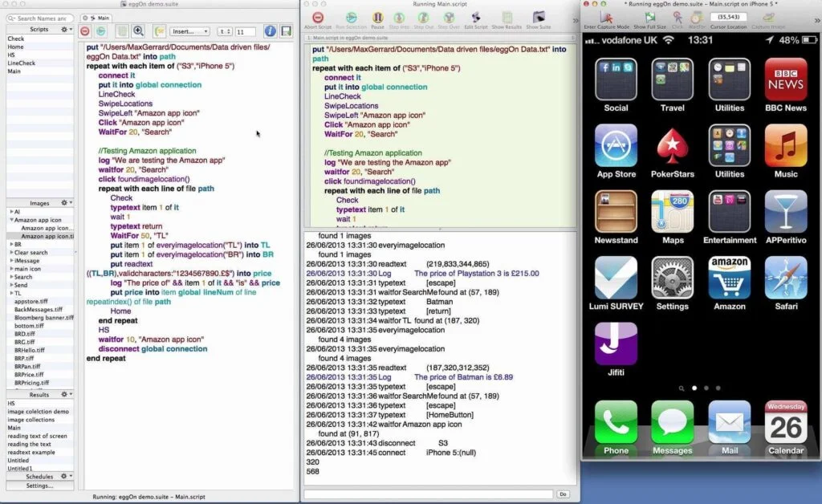Select the Check script in Scripts list

tap(40, 39)
